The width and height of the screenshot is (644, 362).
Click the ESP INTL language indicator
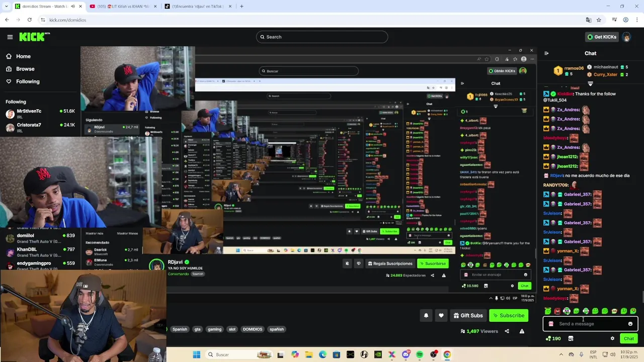(x=594, y=354)
